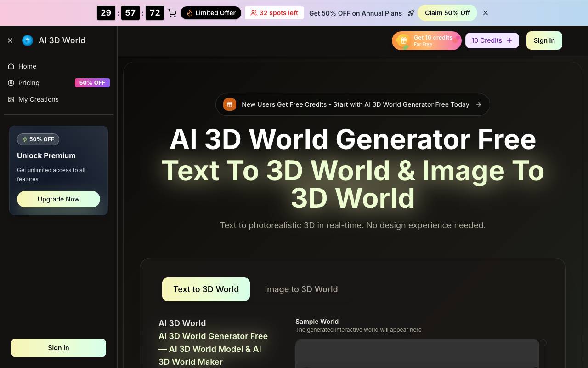Click the 50% OFF lightning badge in premium card
The width and height of the screenshot is (588, 368).
click(38, 139)
